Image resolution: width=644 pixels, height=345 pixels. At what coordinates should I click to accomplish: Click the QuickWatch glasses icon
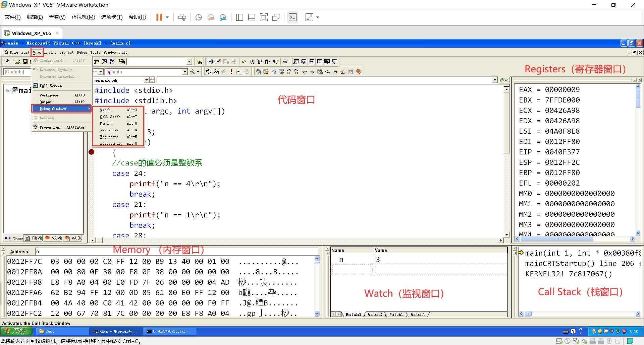(285, 62)
